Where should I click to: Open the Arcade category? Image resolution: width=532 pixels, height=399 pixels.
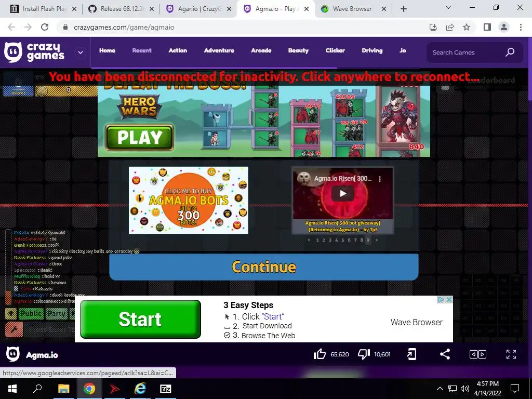click(x=261, y=50)
